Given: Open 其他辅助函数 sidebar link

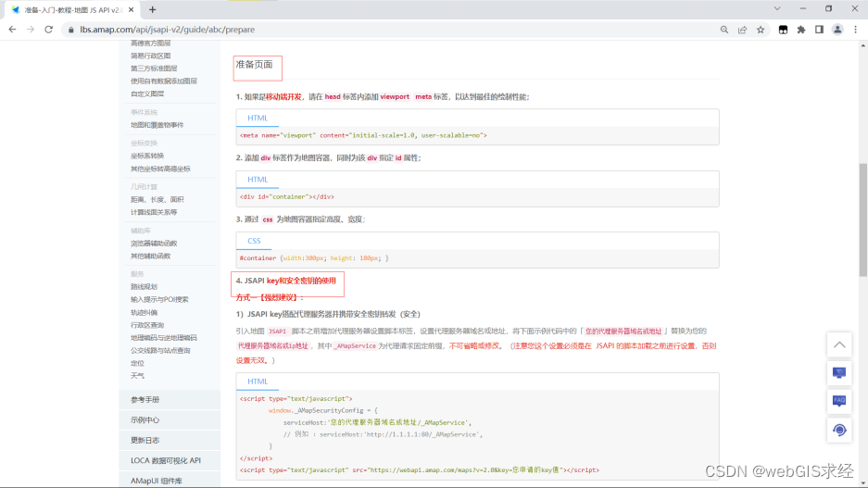Looking at the screenshot, I should pyautogui.click(x=151, y=257).
